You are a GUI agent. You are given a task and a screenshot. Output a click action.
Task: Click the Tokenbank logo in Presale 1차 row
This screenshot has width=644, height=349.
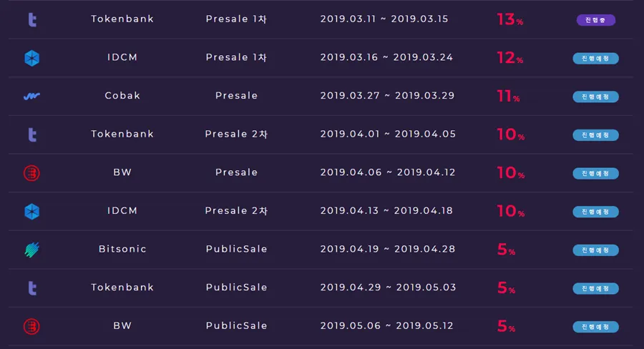(x=32, y=20)
